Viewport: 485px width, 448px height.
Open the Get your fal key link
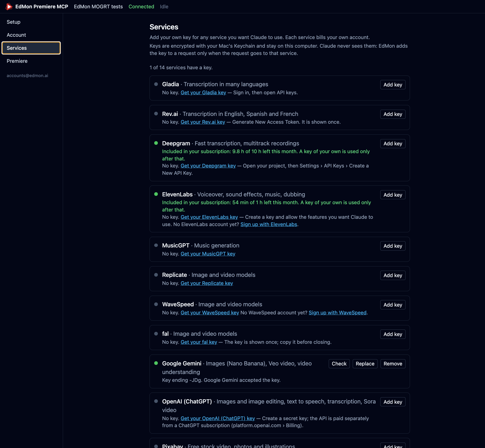pos(199,342)
